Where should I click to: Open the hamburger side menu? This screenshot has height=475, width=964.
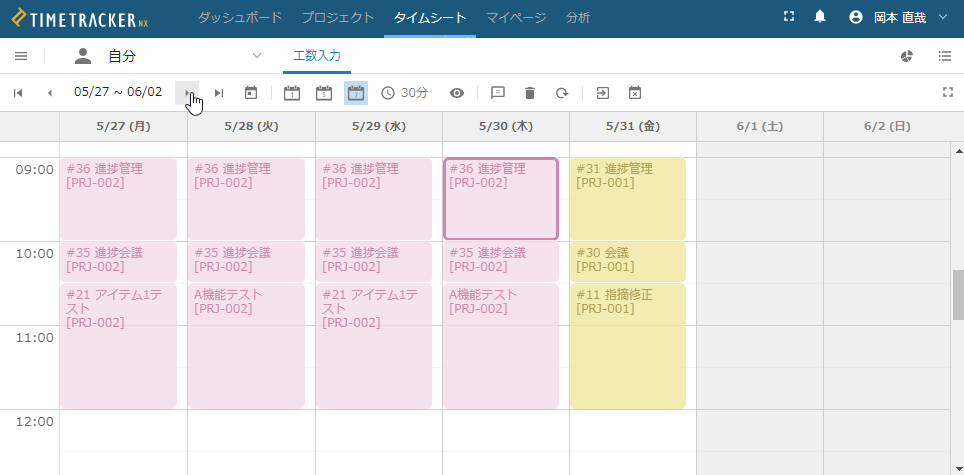(21, 56)
